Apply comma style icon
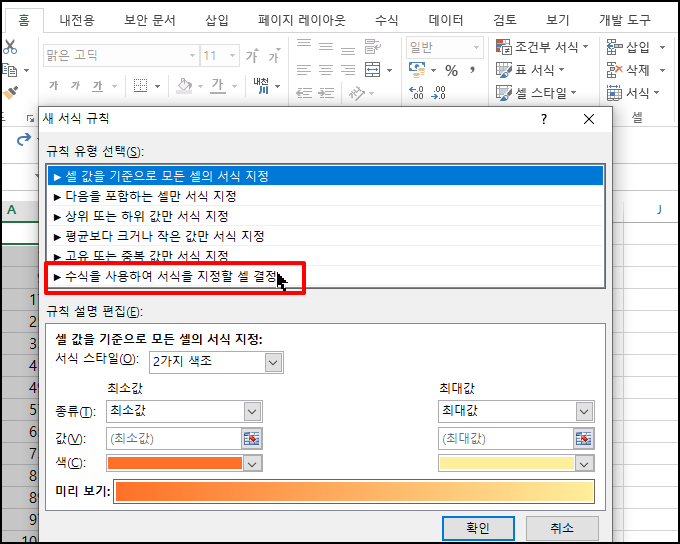 click(472, 69)
